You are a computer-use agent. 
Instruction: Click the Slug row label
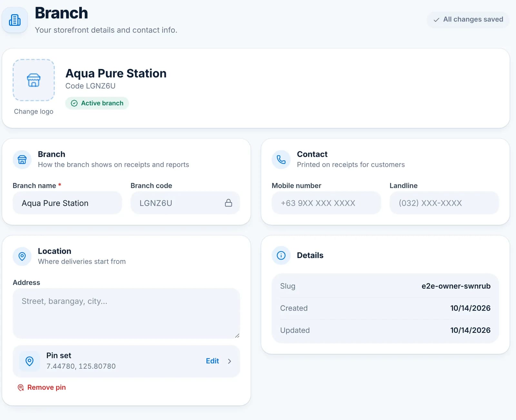click(288, 286)
